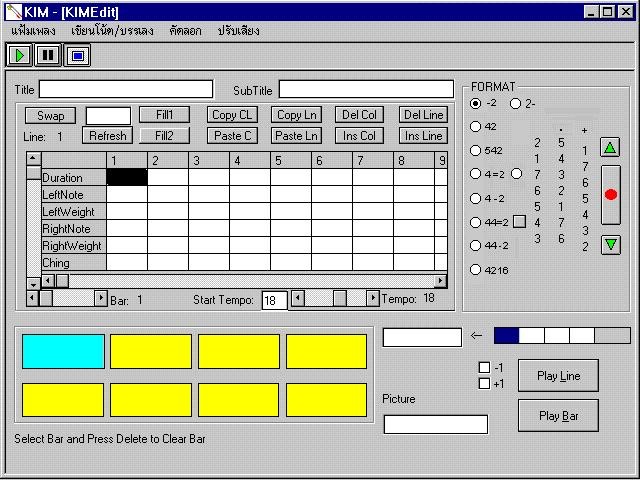Pause playback with the pause button

click(x=48, y=55)
